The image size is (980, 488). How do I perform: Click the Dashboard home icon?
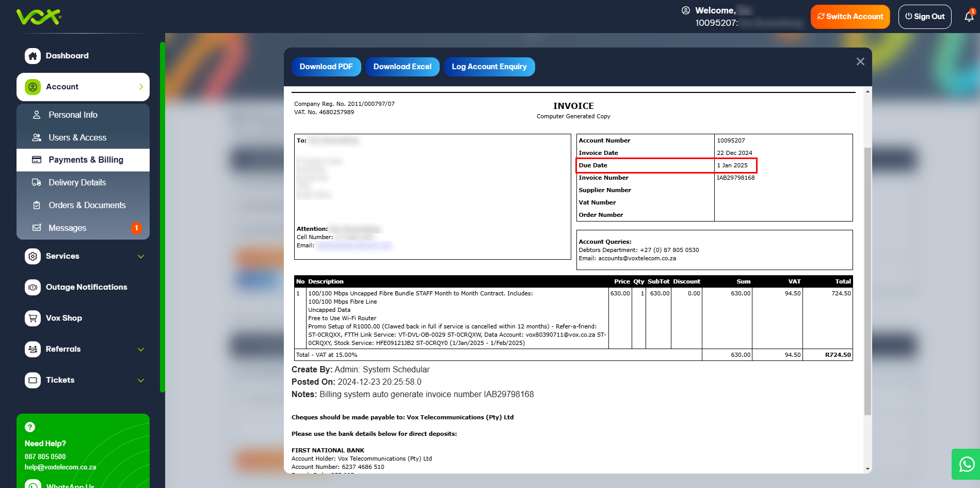click(x=33, y=56)
